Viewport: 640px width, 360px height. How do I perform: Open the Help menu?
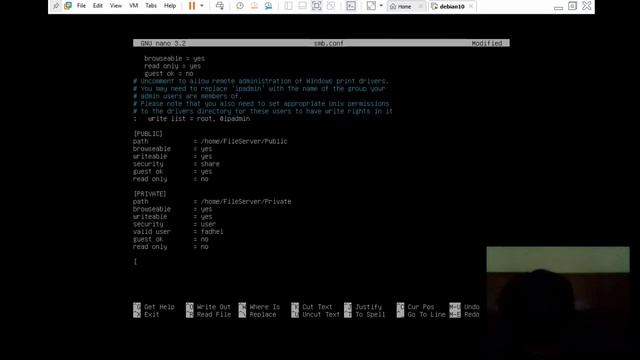click(170, 6)
